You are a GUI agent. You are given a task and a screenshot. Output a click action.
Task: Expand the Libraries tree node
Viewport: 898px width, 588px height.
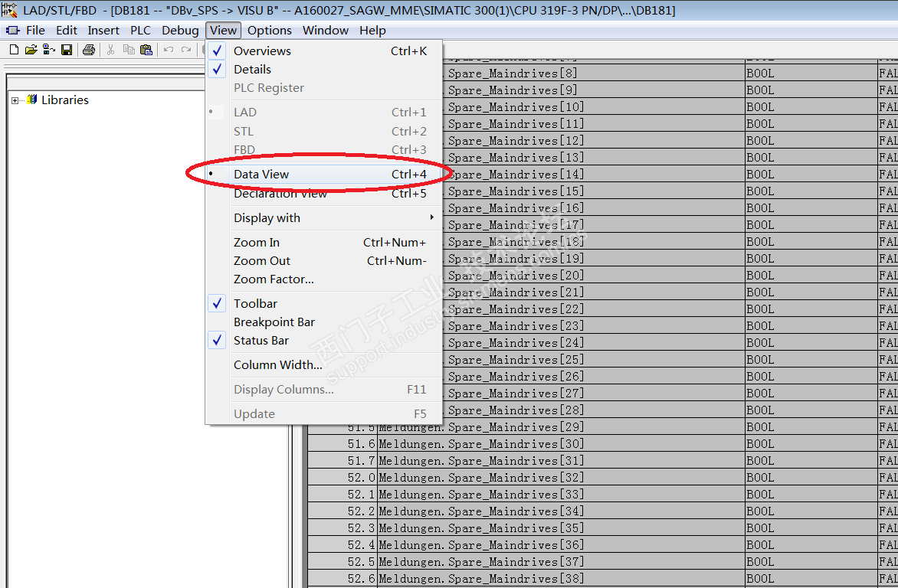15,100
